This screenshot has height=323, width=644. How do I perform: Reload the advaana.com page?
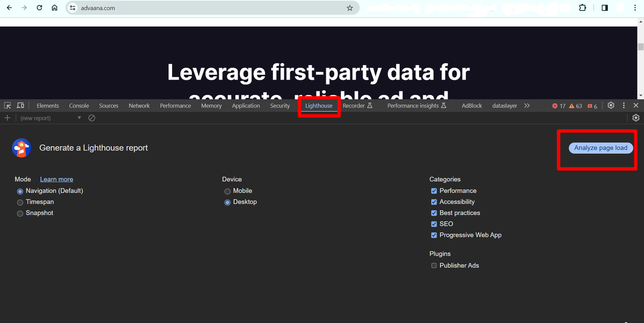click(x=39, y=8)
